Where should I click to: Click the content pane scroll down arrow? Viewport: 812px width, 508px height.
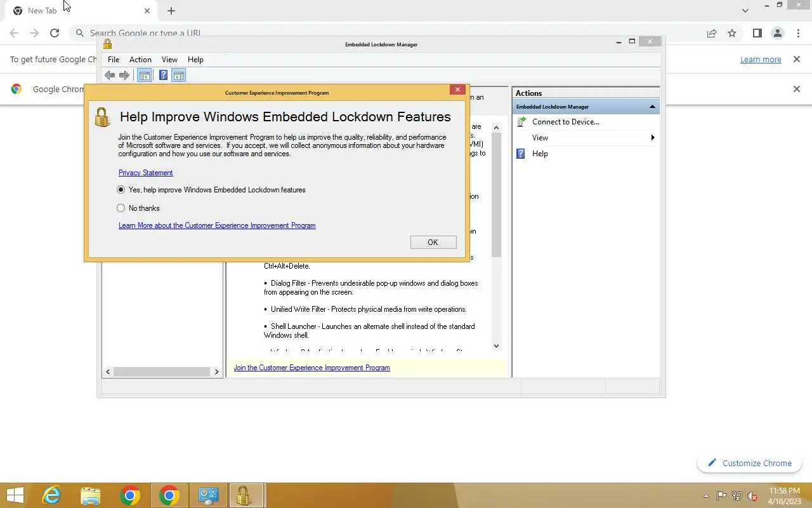pos(496,346)
